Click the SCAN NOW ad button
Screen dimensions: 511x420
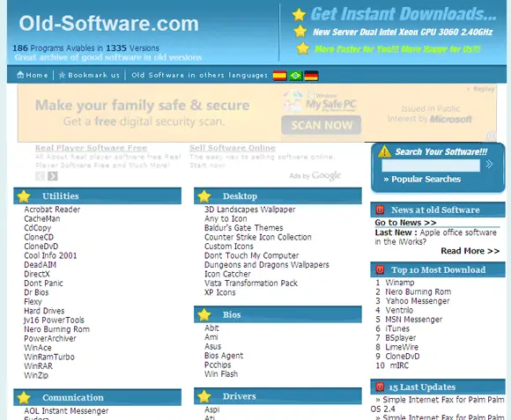pos(322,125)
